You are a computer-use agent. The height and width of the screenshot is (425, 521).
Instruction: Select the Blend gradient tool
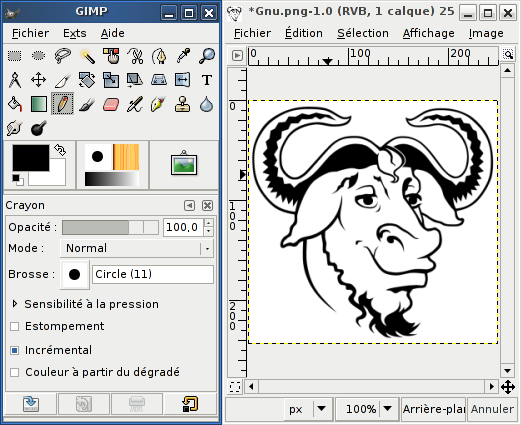tap(38, 104)
